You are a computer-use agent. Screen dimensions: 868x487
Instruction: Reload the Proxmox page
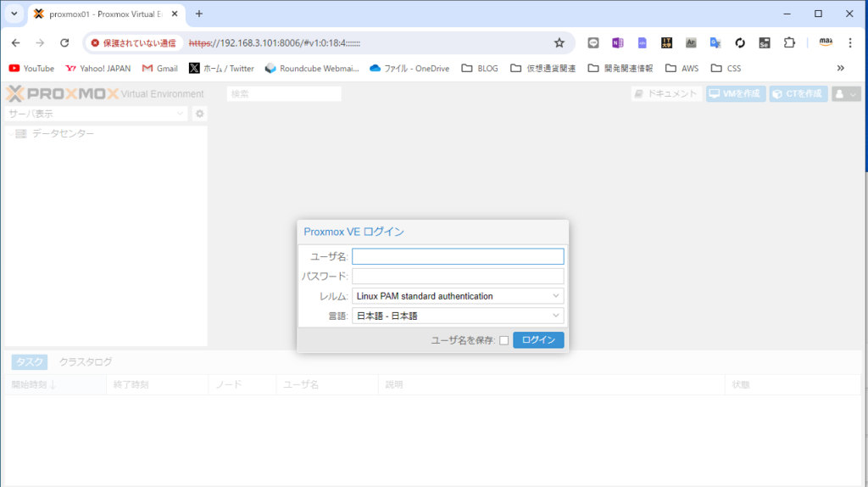click(64, 42)
